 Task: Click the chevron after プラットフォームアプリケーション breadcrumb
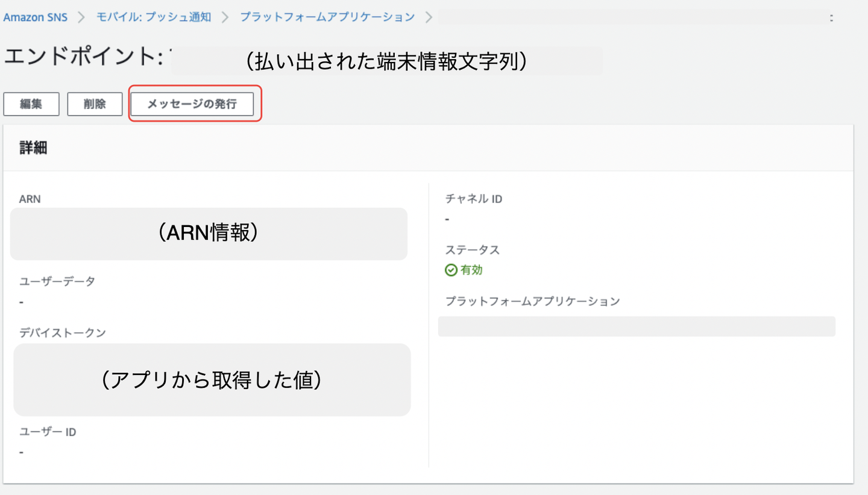[x=429, y=17]
